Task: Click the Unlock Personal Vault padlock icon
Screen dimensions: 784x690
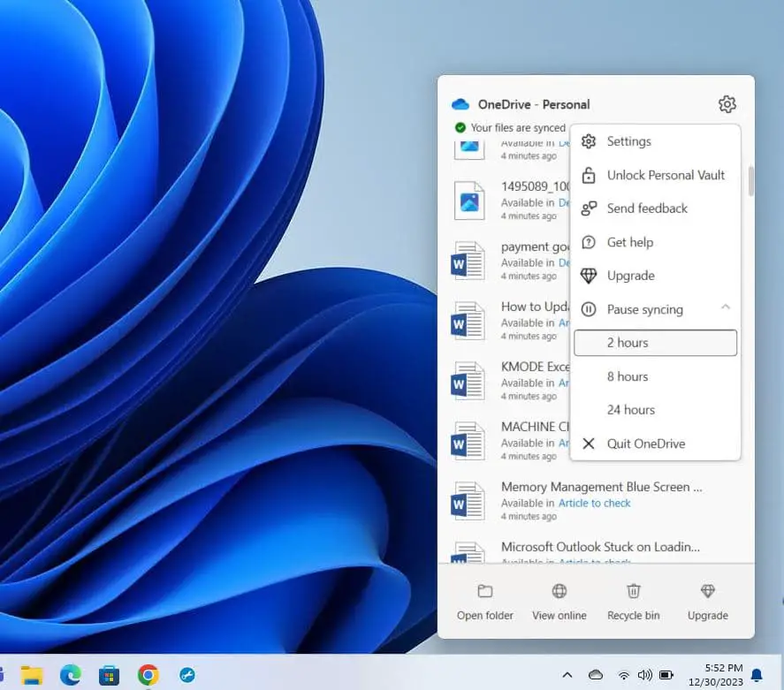Action: (x=589, y=176)
